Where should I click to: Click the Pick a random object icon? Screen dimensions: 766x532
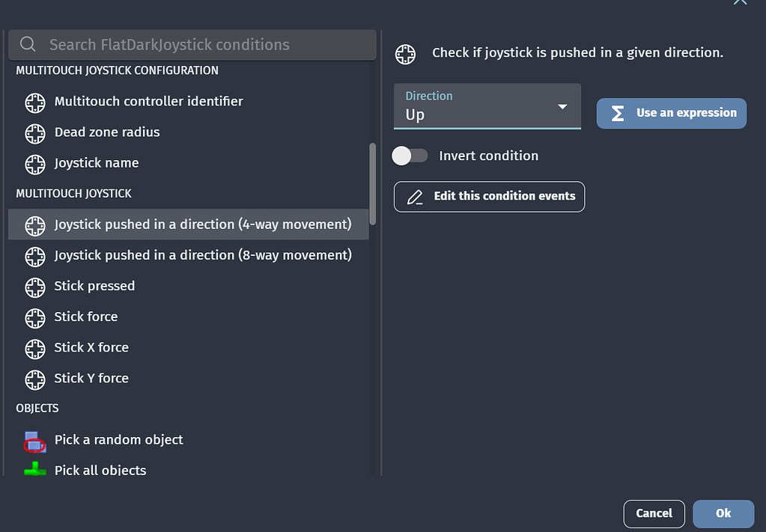35,440
